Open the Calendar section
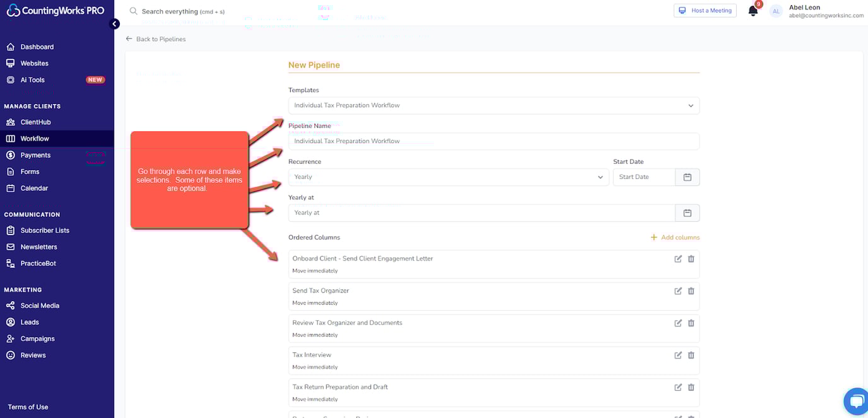This screenshot has width=868, height=418. point(33,187)
